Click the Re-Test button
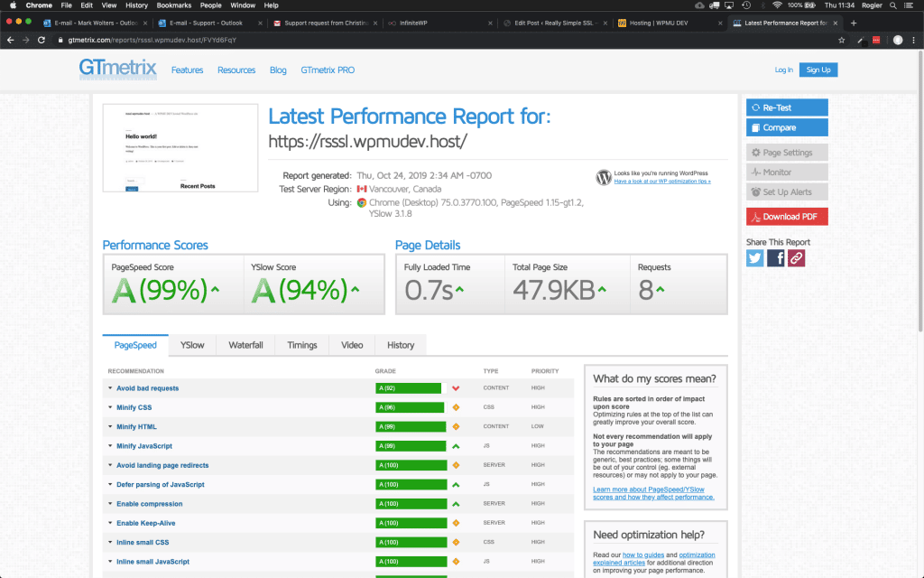Image resolution: width=924 pixels, height=578 pixels. 787,107
